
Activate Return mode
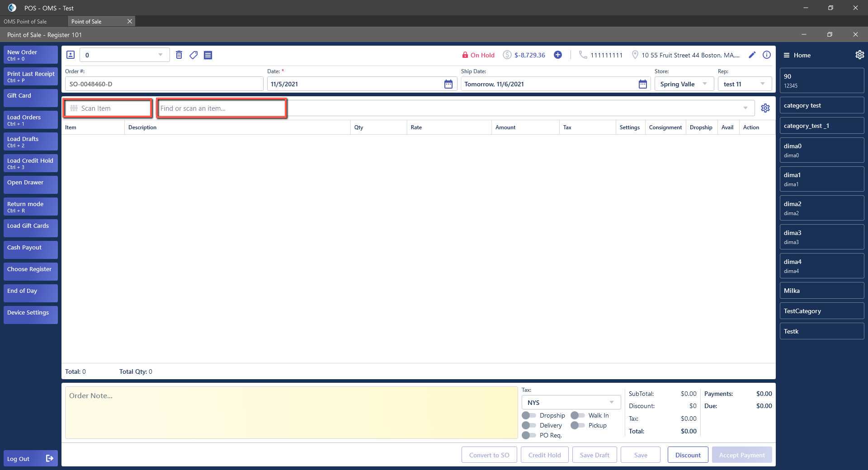pos(31,207)
